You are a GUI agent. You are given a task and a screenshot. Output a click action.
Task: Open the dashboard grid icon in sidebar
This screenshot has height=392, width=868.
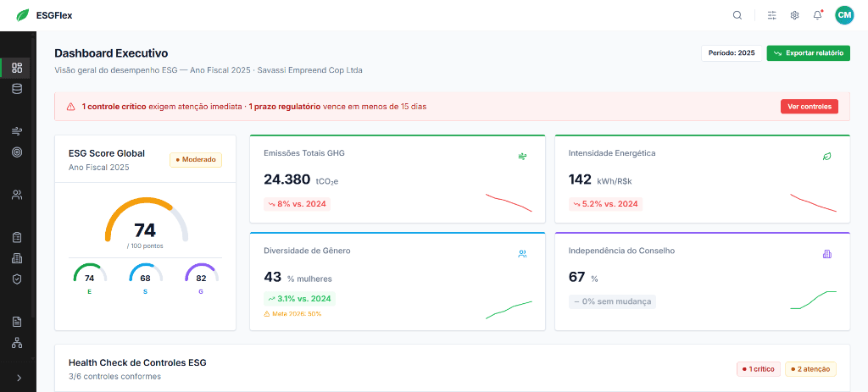click(x=17, y=68)
